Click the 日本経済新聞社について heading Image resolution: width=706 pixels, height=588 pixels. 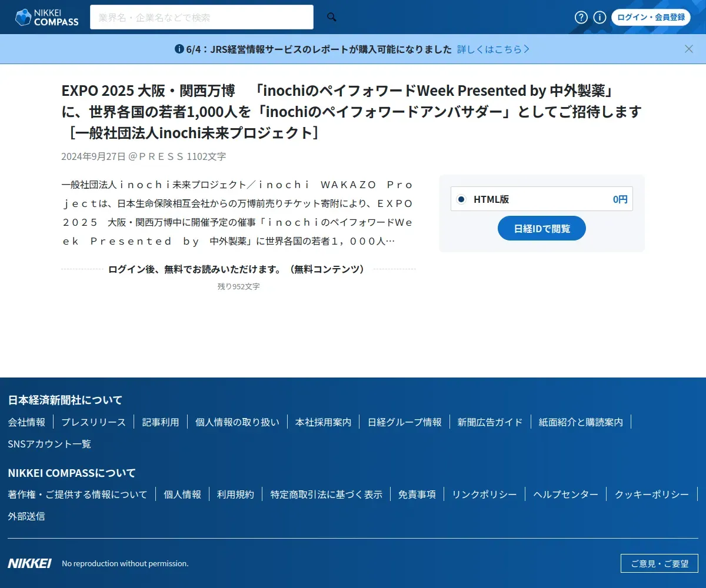tap(65, 400)
